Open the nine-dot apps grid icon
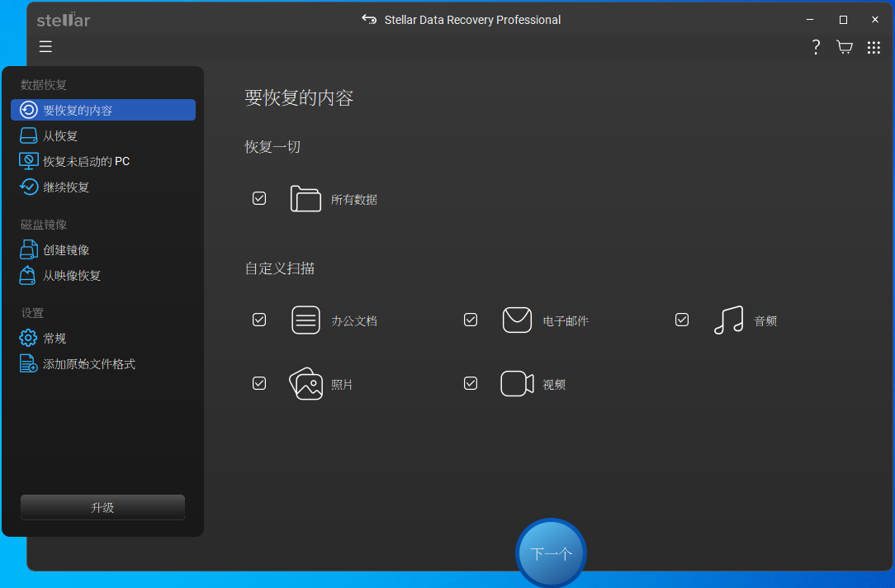 click(874, 47)
